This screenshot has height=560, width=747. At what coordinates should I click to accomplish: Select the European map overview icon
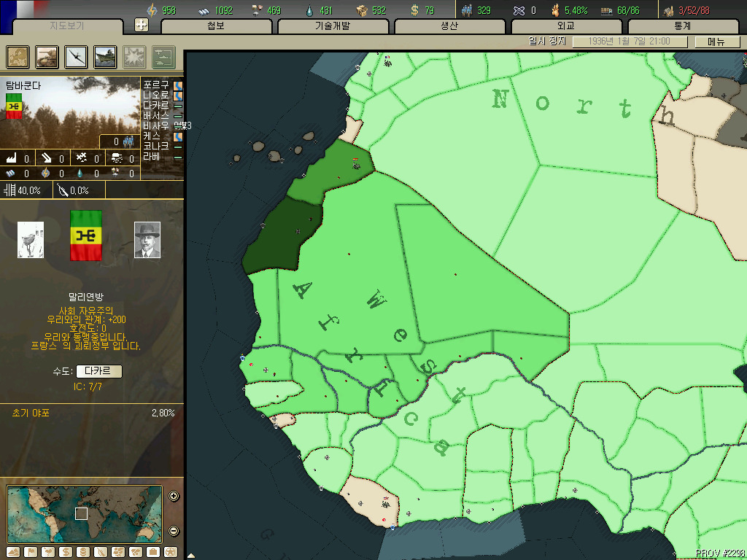pos(18,57)
